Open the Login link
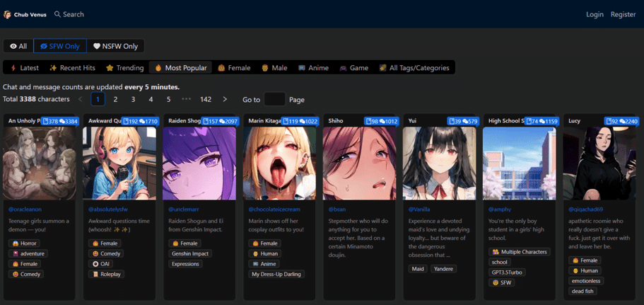The image size is (644, 305). click(595, 14)
